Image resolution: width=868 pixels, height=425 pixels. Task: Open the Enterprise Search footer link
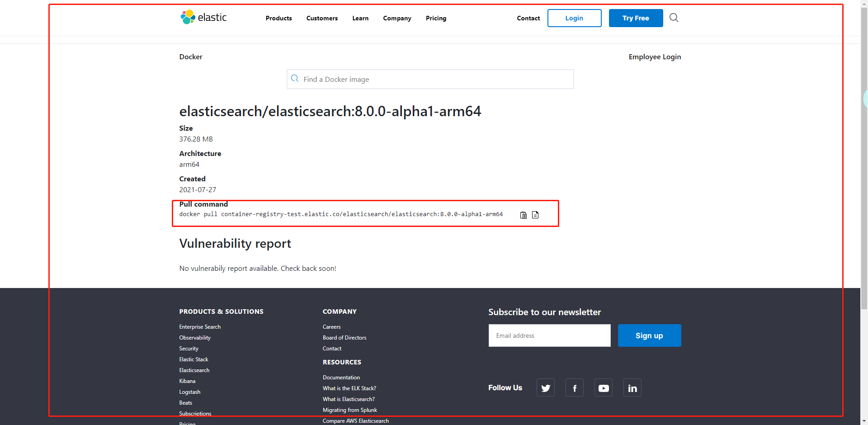(x=200, y=327)
